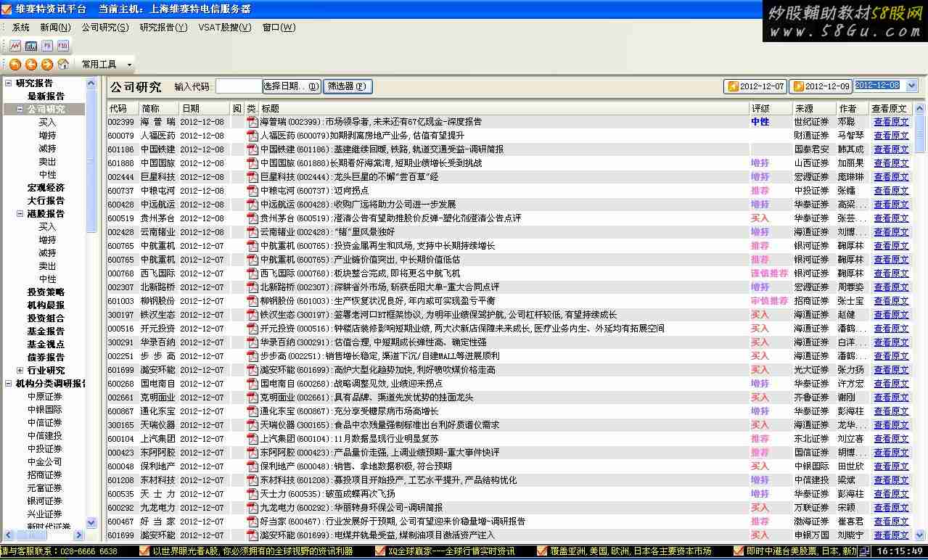Image resolution: width=928 pixels, height=560 pixels.
Task: Open the 研究报告(Y) menu
Action: 163,28
